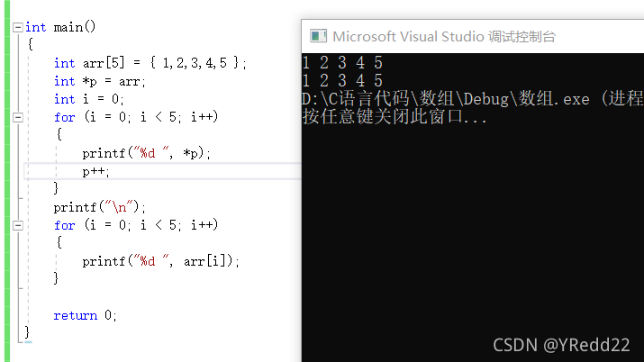
Task: Click the 'int i = 0;' declaration line
Action: (88, 99)
